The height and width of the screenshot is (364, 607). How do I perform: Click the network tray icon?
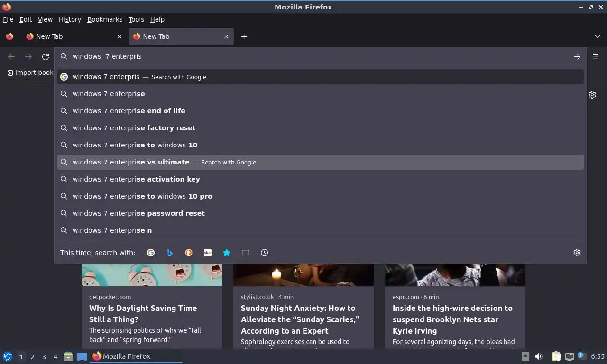[x=569, y=356]
